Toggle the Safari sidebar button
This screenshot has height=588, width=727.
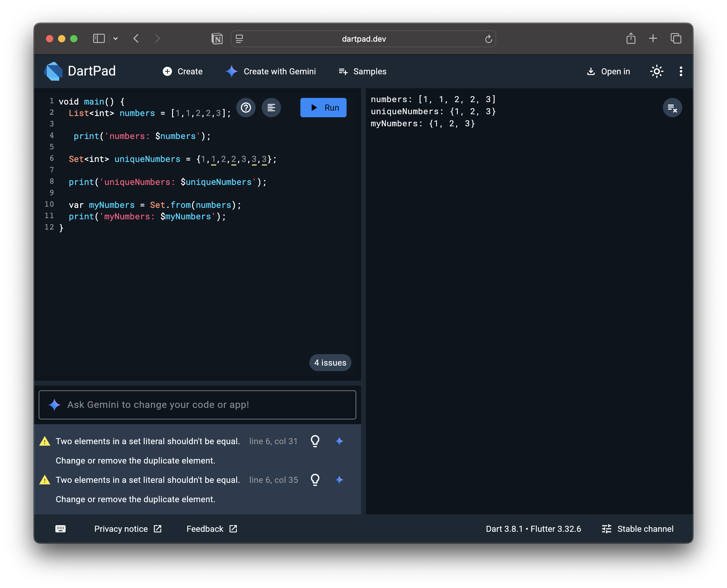(99, 39)
